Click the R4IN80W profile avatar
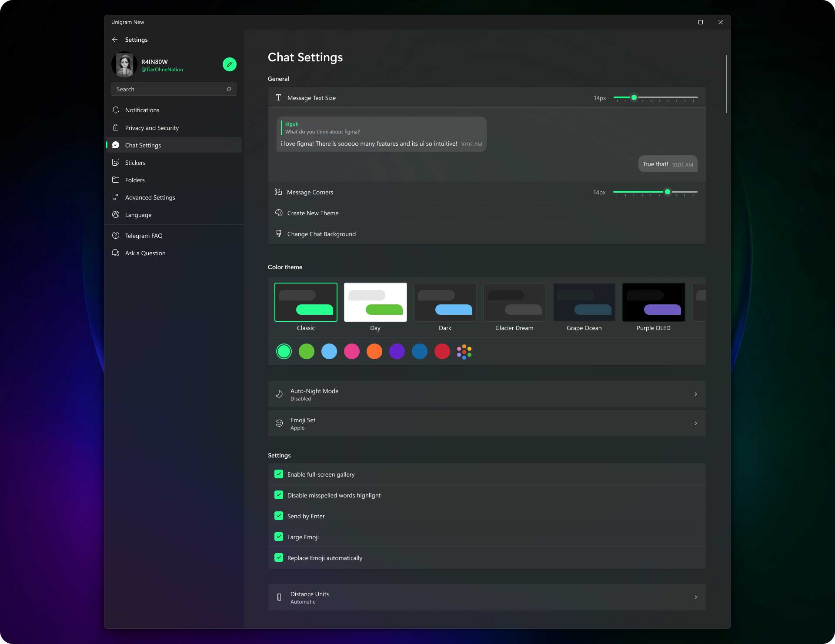The height and width of the screenshot is (644, 835). click(124, 64)
